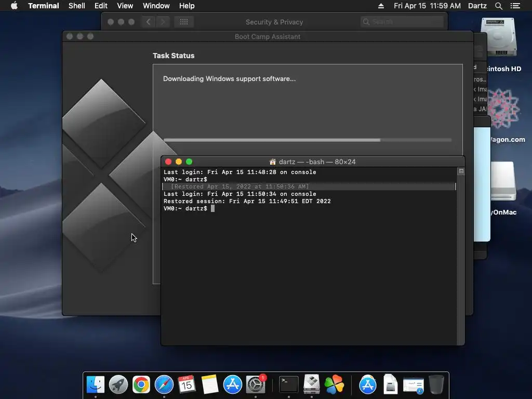532x399 pixels.
Task: Click the Terminal scrollback marker icon
Action: coord(461,171)
